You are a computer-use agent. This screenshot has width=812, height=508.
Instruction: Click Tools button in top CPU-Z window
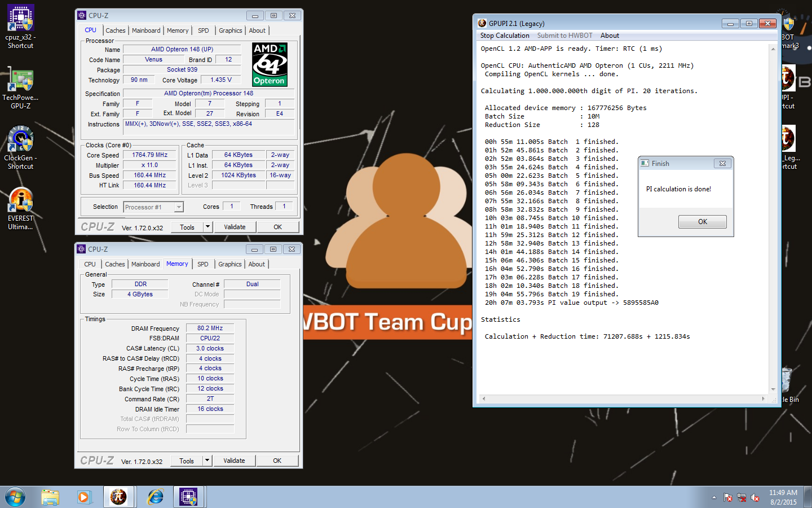187,227
